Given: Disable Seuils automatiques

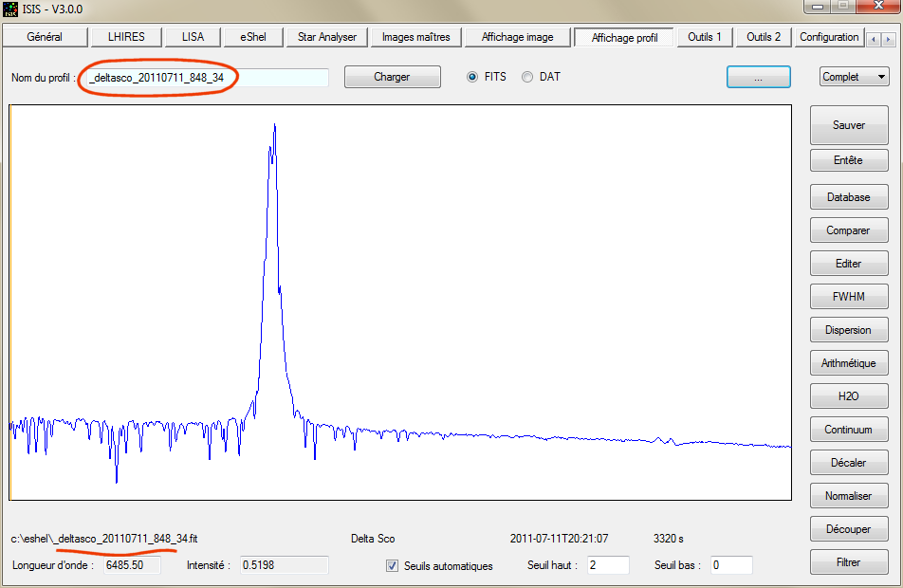Looking at the screenshot, I should pos(392,565).
